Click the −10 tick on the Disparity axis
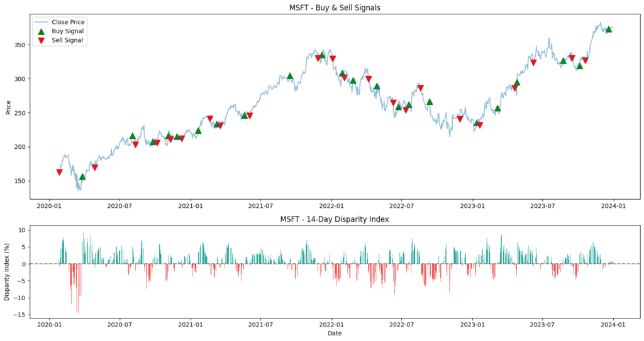 20,298
